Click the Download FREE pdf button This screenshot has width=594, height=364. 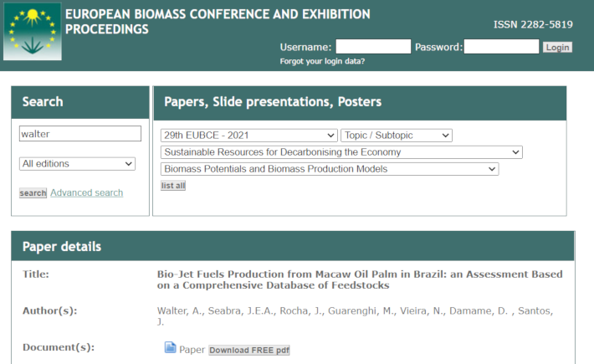pyautogui.click(x=248, y=350)
